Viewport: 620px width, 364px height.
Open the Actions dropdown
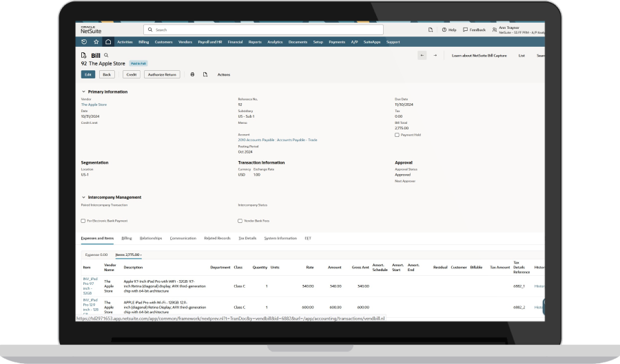pos(224,74)
